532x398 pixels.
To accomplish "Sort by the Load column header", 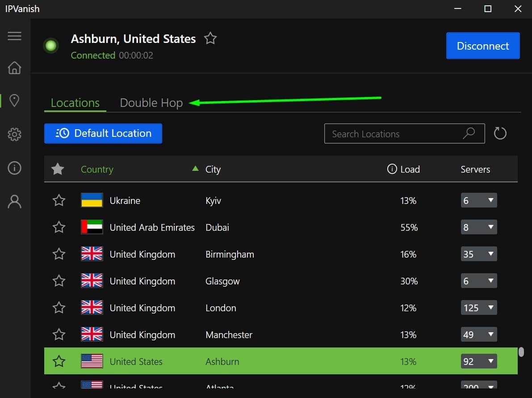I will click(410, 169).
